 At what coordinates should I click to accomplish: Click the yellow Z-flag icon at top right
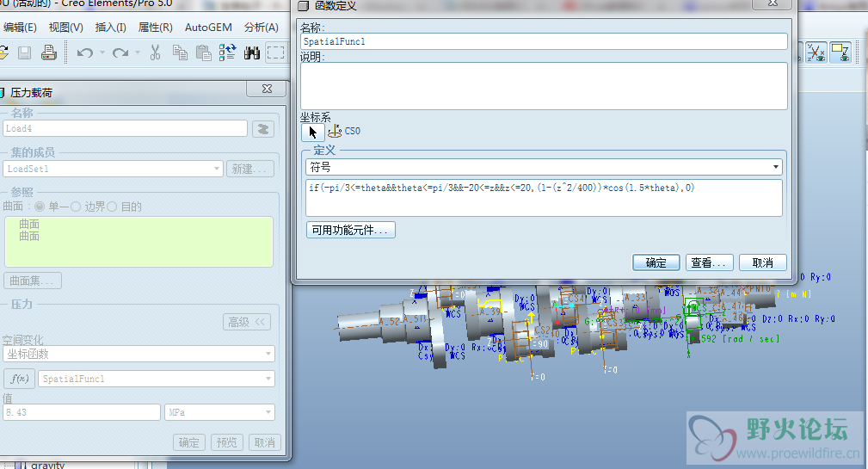pos(840,52)
